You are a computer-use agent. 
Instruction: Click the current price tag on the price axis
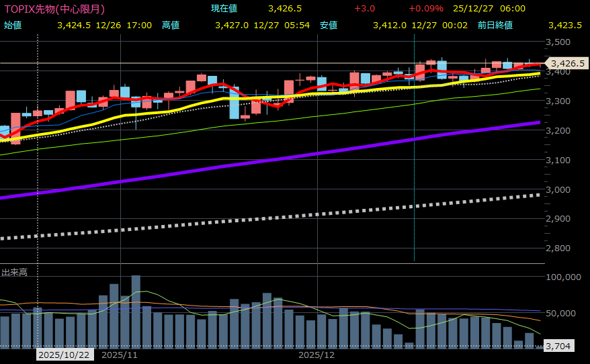(566, 64)
